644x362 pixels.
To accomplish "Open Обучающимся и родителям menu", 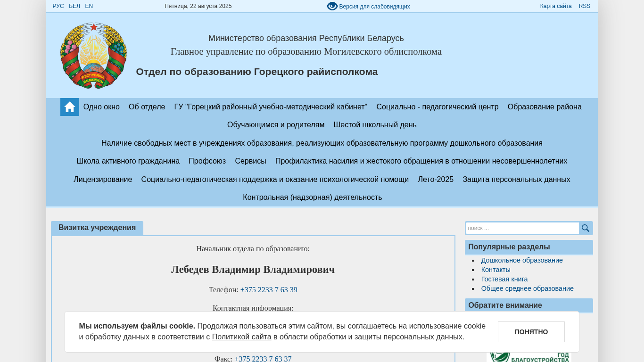I will pos(276,125).
